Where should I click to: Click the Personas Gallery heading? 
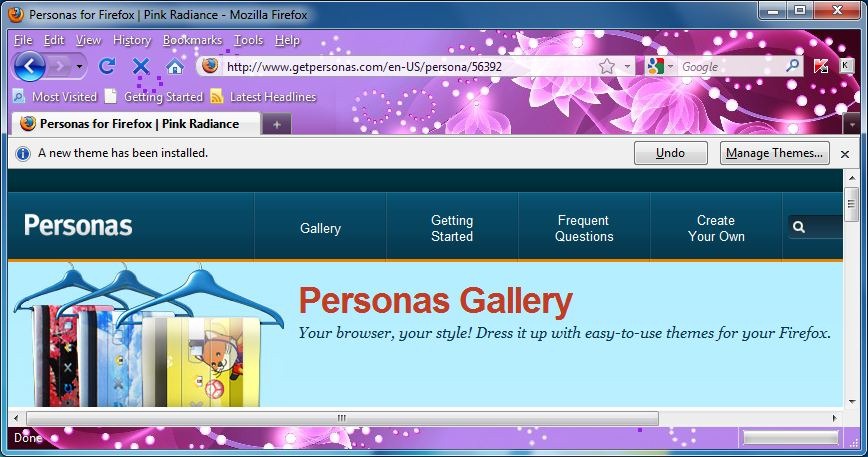coord(435,301)
